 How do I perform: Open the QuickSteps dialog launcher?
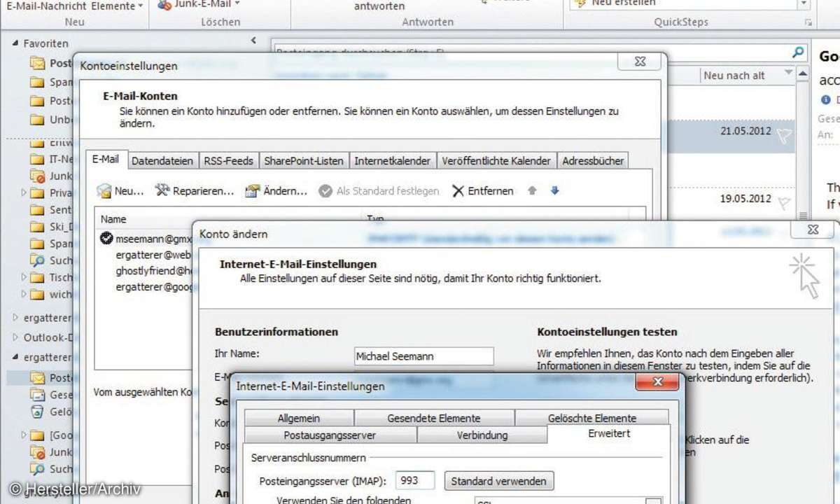coord(809,23)
